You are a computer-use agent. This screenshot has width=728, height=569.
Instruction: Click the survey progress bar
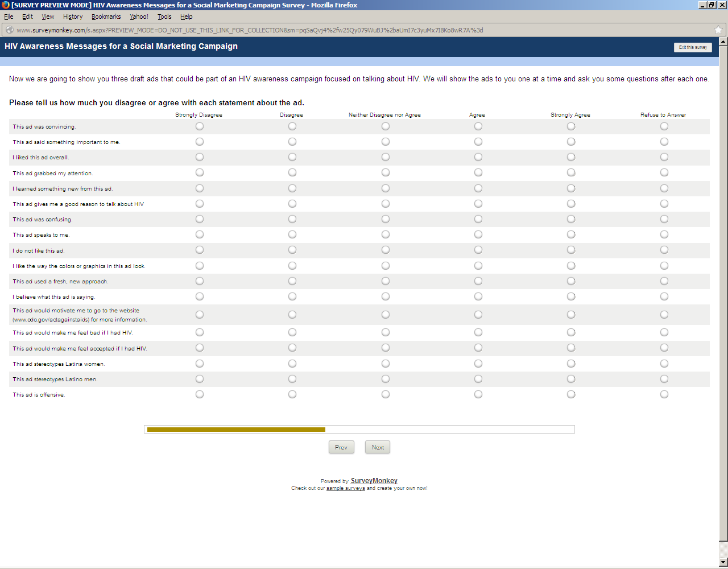(359, 430)
